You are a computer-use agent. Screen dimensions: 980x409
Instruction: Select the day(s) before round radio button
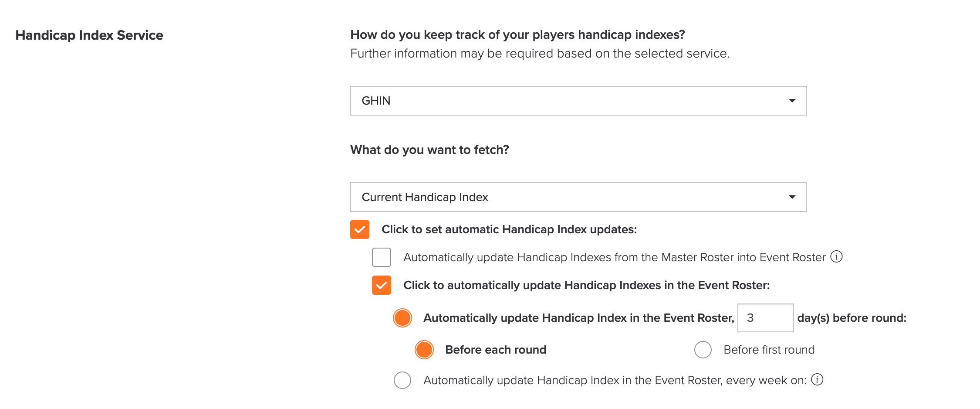click(402, 318)
